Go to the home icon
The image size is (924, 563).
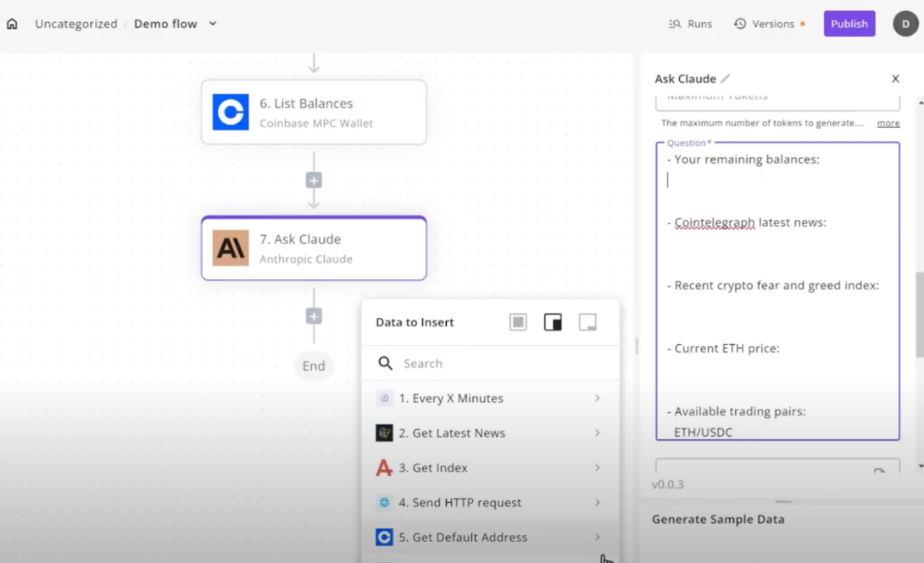pos(12,24)
